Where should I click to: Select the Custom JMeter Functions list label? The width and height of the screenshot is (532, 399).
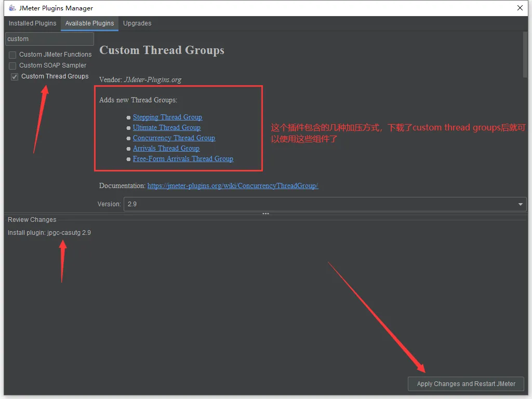(x=55, y=54)
